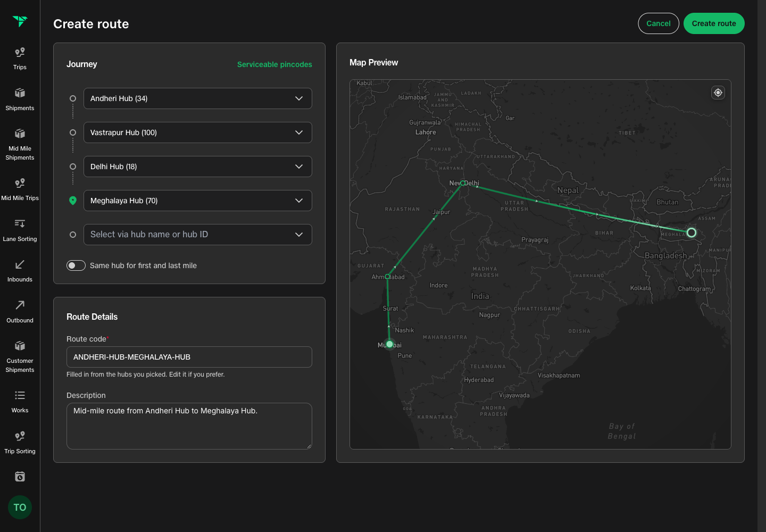The image size is (766, 532).
Task: Click the Ahmedabad waypoint marker on map
Action: pyautogui.click(x=387, y=277)
